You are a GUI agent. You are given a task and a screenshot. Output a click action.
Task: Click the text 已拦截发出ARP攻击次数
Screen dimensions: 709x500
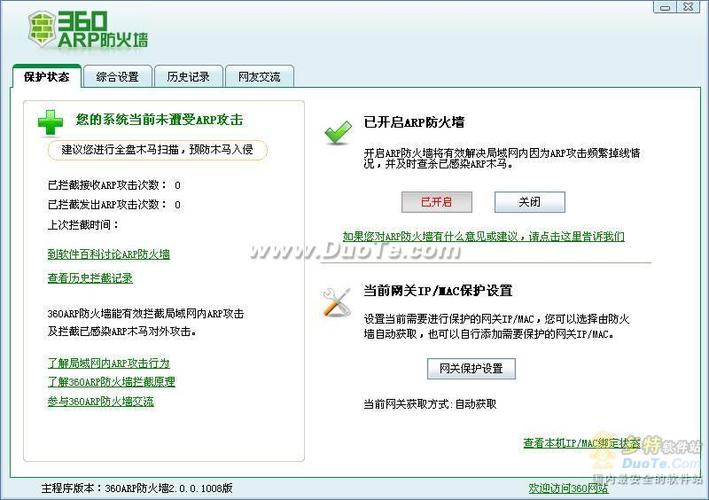pyautogui.click(x=107, y=205)
